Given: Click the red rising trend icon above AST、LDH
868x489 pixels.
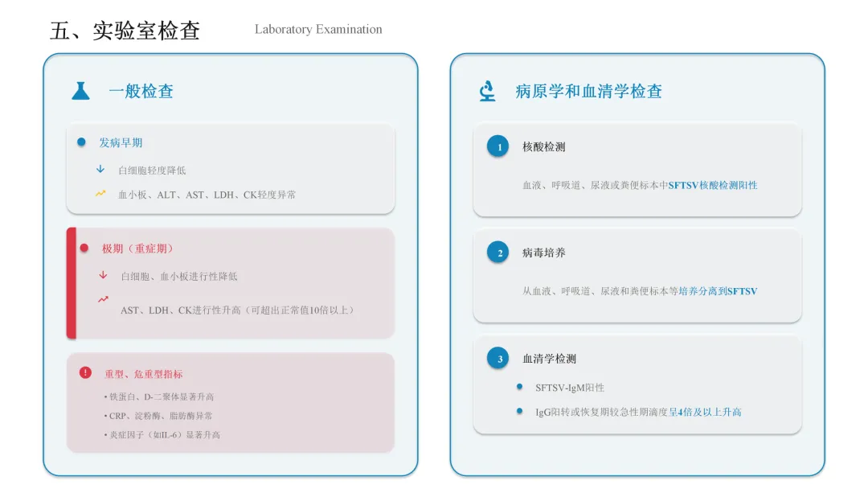Looking at the screenshot, I should tap(103, 299).
